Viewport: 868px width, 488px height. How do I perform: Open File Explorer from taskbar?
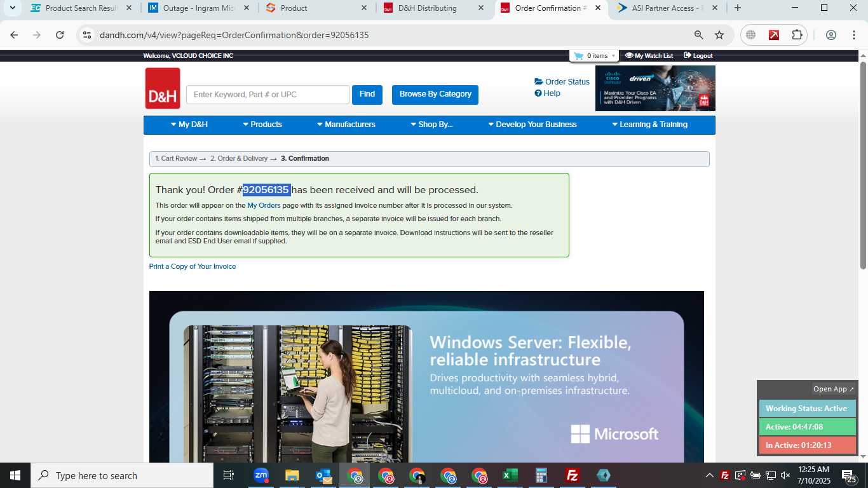(x=292, y=475)
